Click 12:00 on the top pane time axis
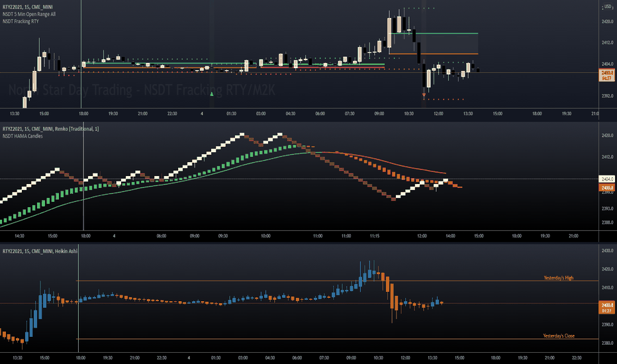Viewport: 617px width, 364px height. [x=438, y=114]
